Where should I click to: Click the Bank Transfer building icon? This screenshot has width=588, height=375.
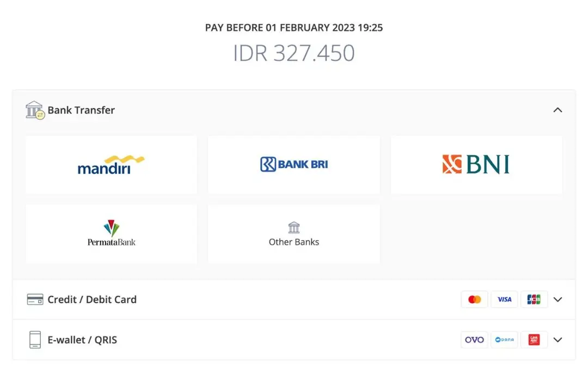click(x=35, y=110)
